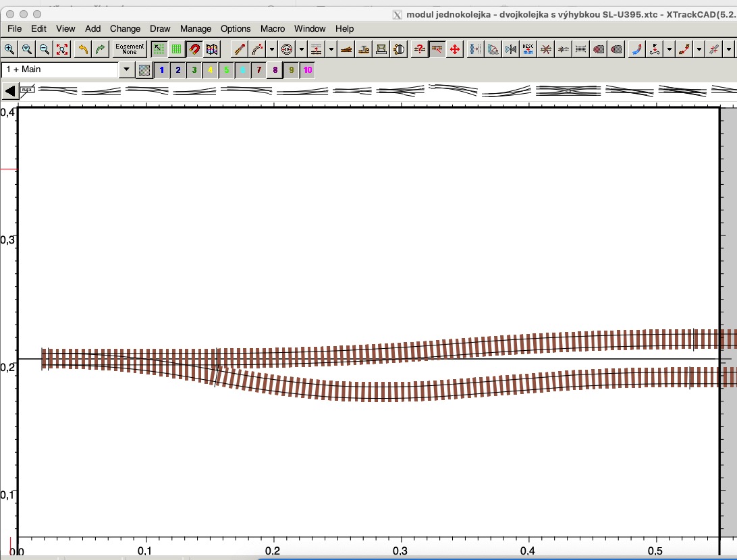Click the DESC move description icon
737x560 pixels.
(x=528, y=49)
